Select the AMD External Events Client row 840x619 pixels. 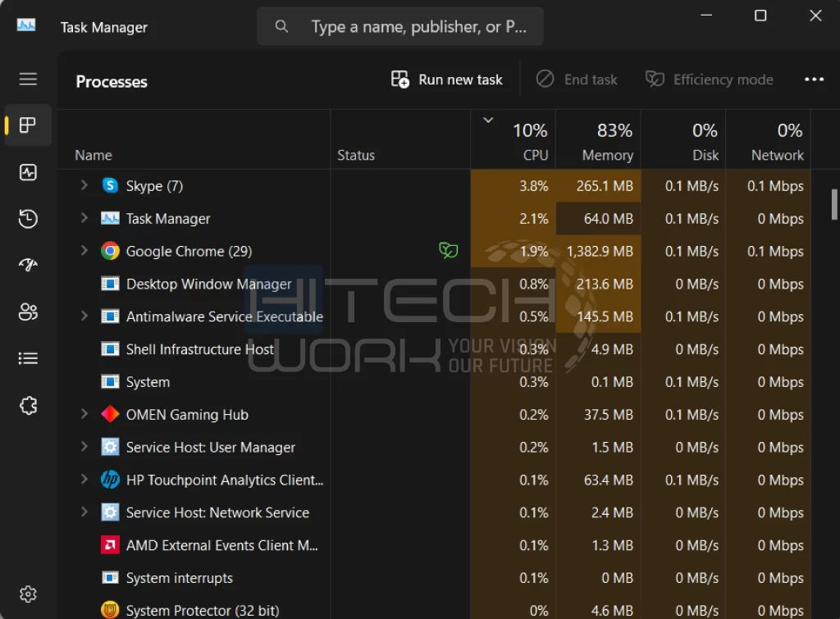coord(434,545)
